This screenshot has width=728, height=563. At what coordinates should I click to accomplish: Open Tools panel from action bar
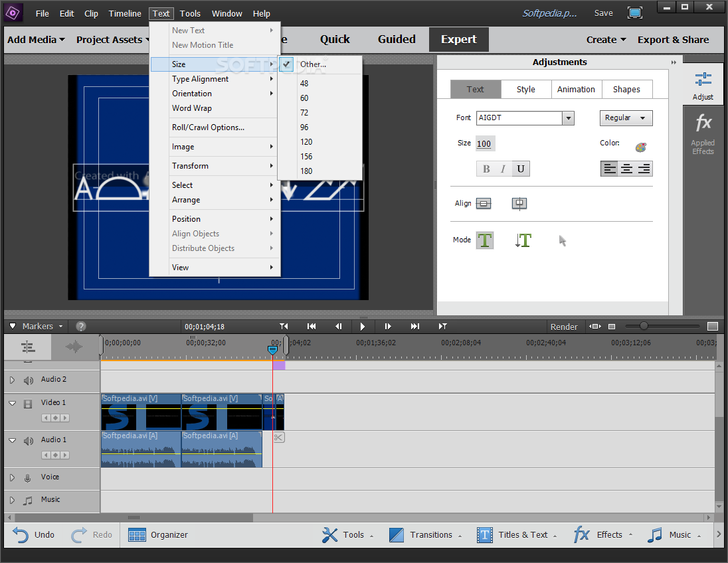click(347, 534)
